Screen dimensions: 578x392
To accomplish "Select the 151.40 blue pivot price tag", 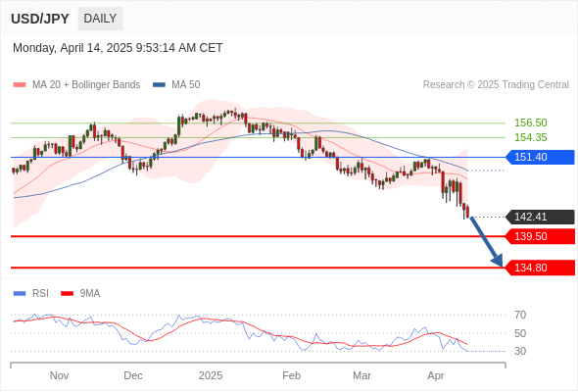I will (x=540, y=157).
